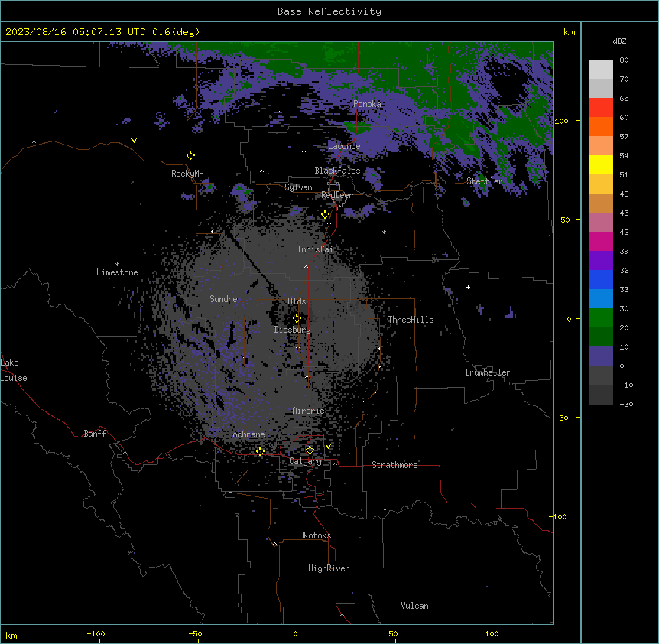Click the Okotoks label
This screenshot has width=659, height=644.
pos(315,535)
